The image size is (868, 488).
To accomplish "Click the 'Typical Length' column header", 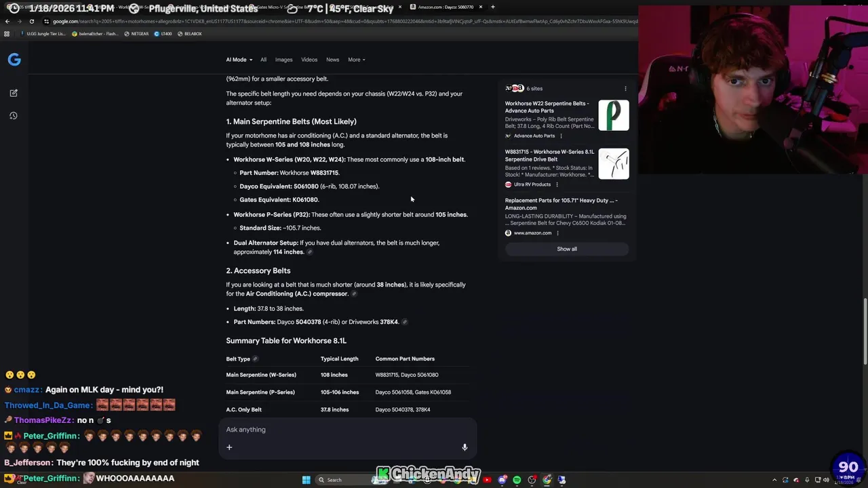I will 339,359.
